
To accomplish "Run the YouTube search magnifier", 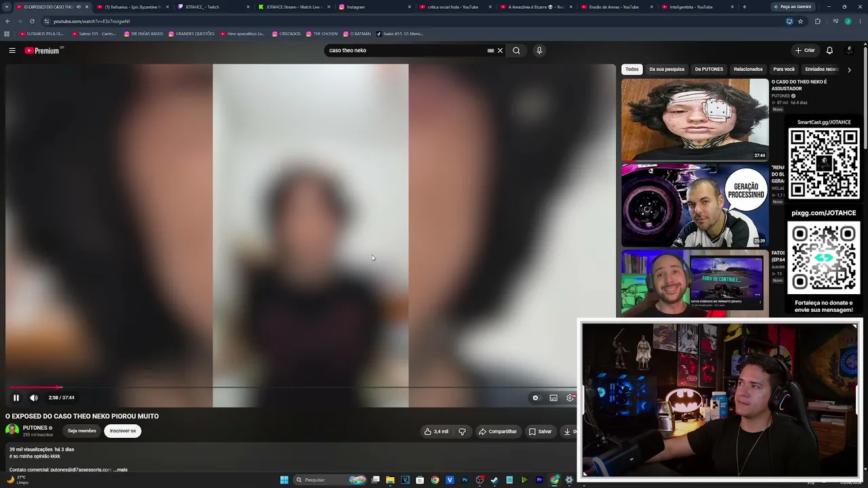I will (516, 50).
